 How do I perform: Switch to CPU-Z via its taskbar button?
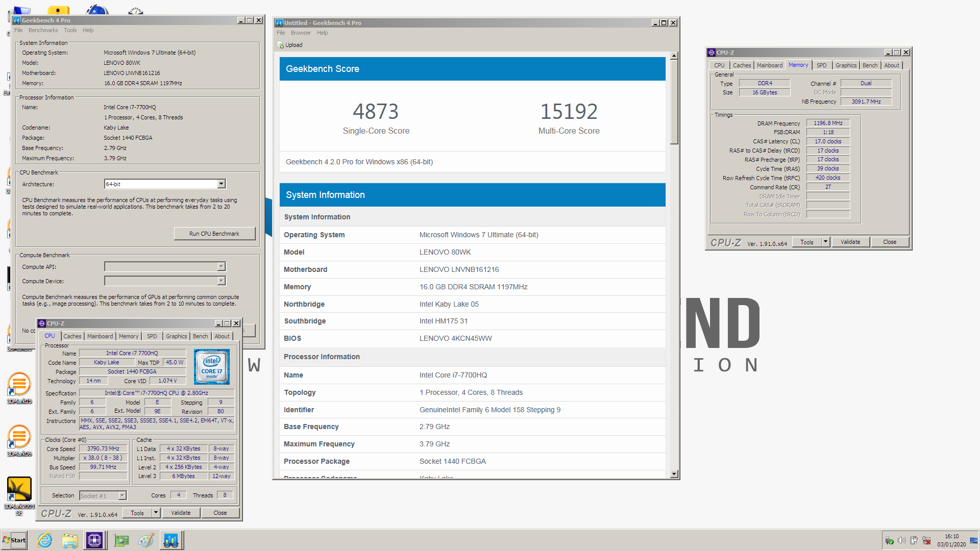pos(95,540)
